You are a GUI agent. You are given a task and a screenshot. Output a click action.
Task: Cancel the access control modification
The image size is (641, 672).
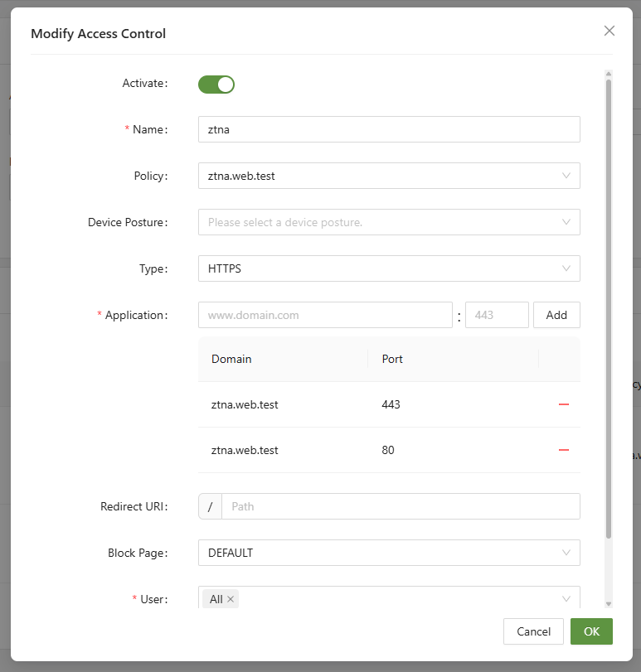(533, 631)
